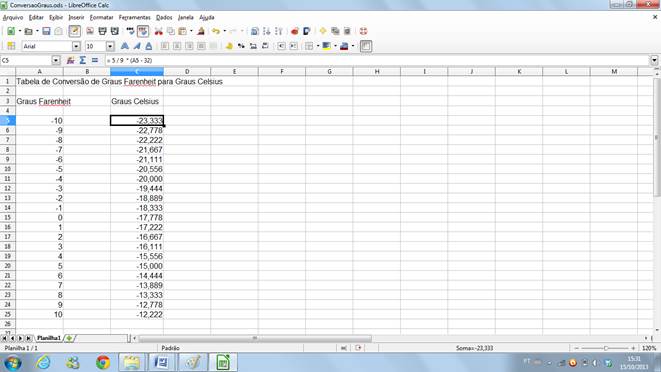Toggle Italic text formatting
661x372 pixels.
tap(137, 46)
